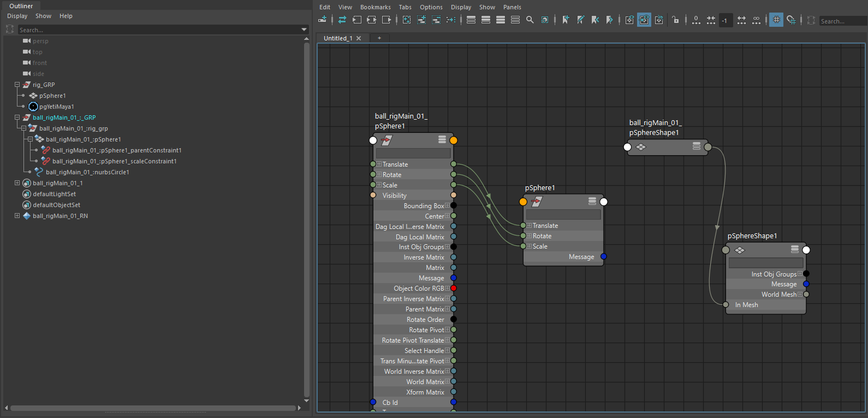Close the Untitled_1 tab
The image size is (868, 418).
359,38
